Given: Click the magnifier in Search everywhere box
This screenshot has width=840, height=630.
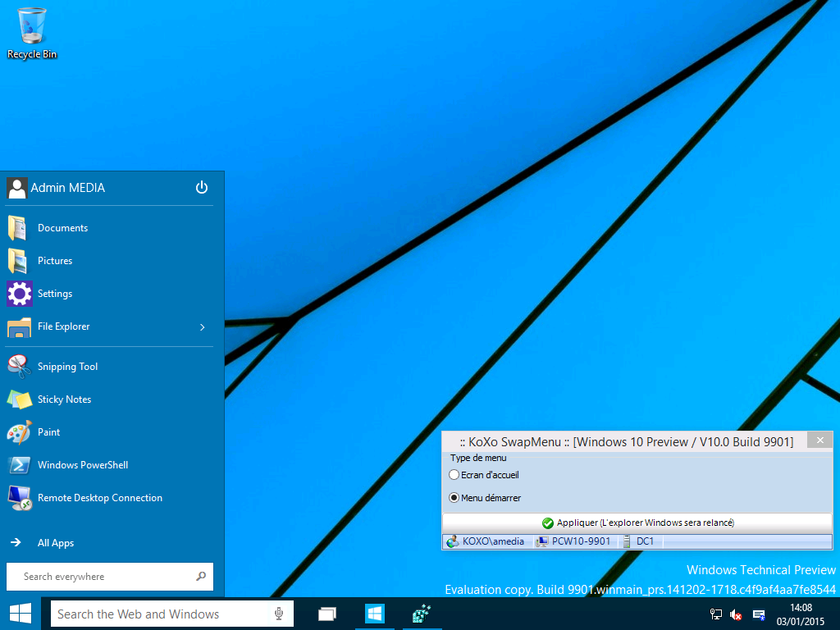Looking at the screenshot, I should (x=201, y=577).
